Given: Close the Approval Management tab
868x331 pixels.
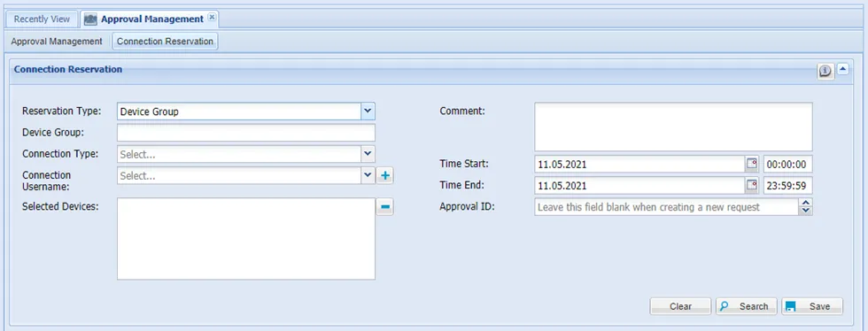Looking at the screenshot, I should pyautogui.click(x=212, y=18).
